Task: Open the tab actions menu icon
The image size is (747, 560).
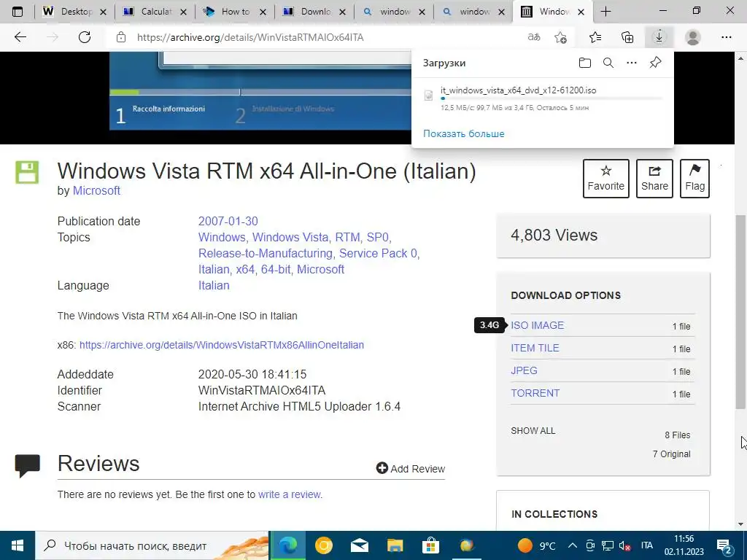Action: click(x=18, y=12)
